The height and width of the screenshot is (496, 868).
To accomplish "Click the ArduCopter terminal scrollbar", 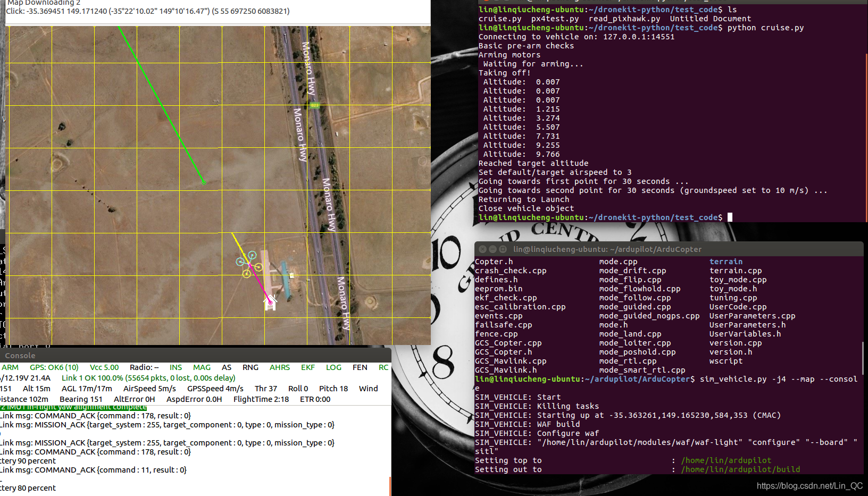I will 862,357.
